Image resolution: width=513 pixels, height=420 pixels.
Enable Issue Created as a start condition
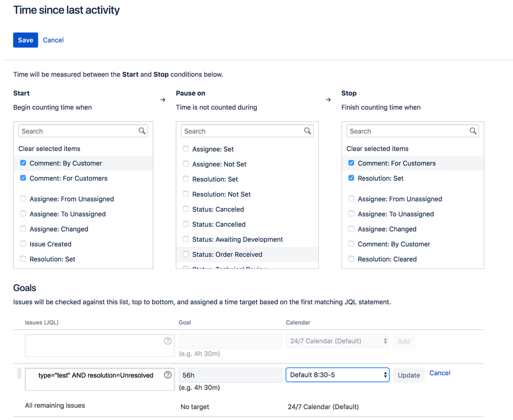[x=23, y=244]
